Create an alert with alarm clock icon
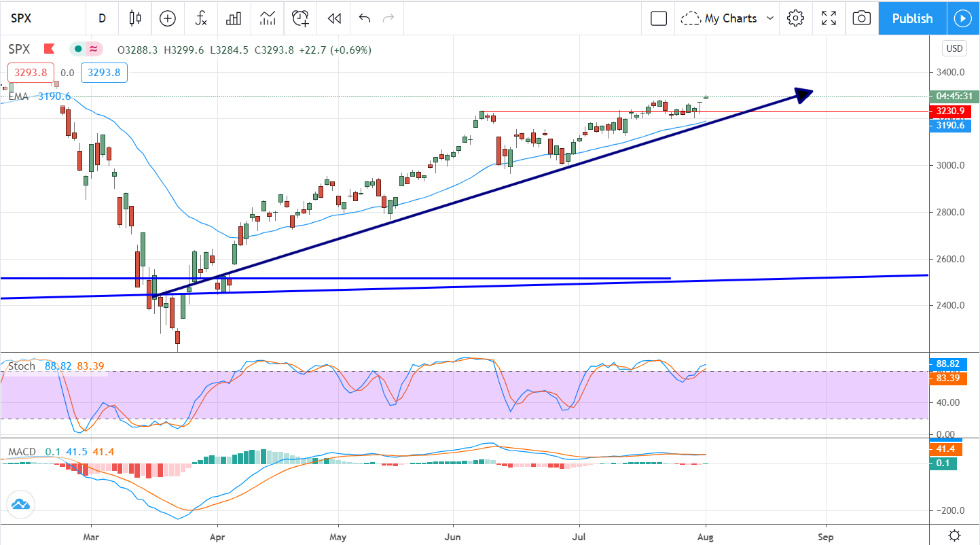The width and height of the screenshot is (980, 545). [301, 18]
